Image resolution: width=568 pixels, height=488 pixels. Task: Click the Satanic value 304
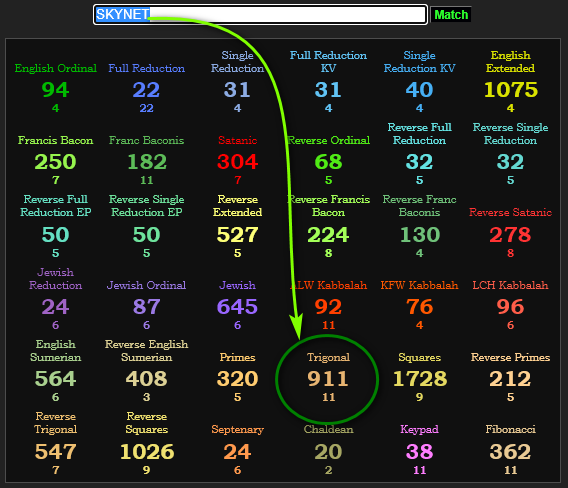click(x=237, y=162)
